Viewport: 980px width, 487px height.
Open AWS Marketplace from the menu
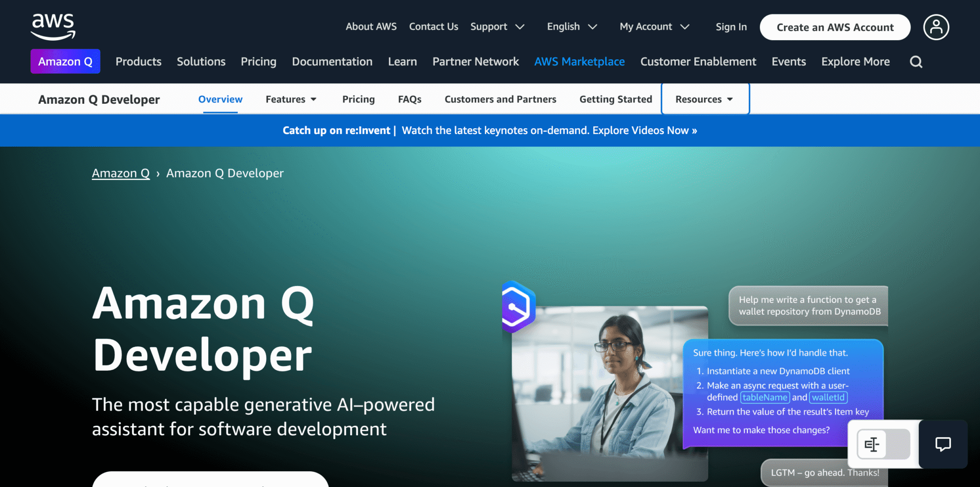[579, 61]
